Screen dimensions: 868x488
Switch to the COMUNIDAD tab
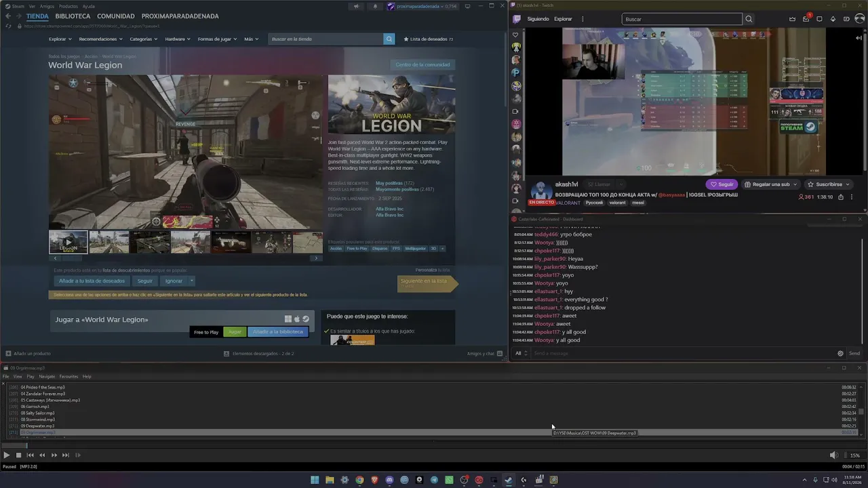pos(115,16)
